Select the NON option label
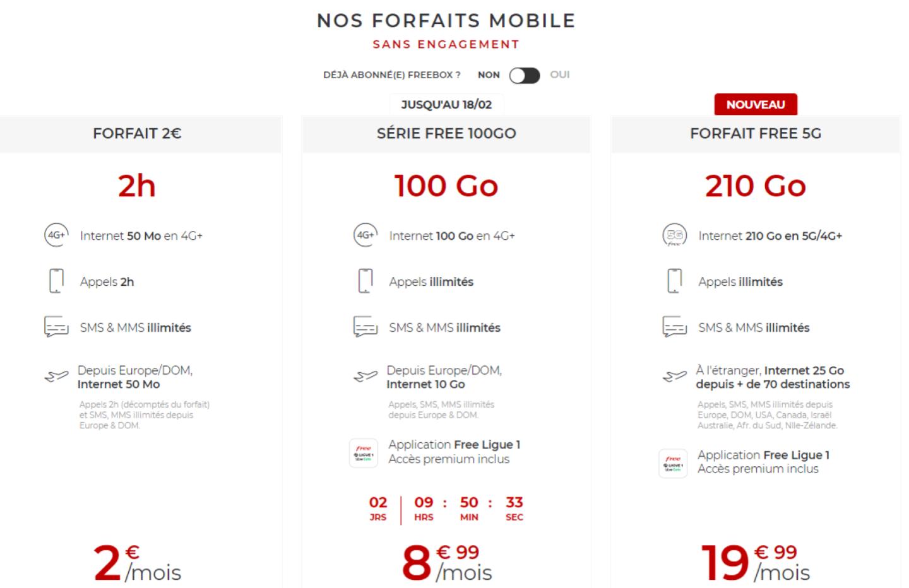The width and height of the screenshot is (909, 588). tap(489, 75)
